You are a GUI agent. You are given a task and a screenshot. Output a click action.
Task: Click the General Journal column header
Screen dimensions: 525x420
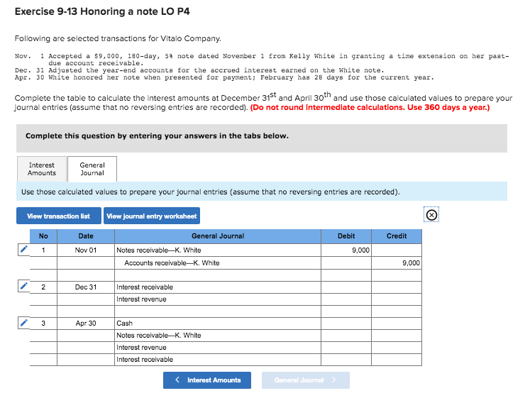(x=218, y=236)
